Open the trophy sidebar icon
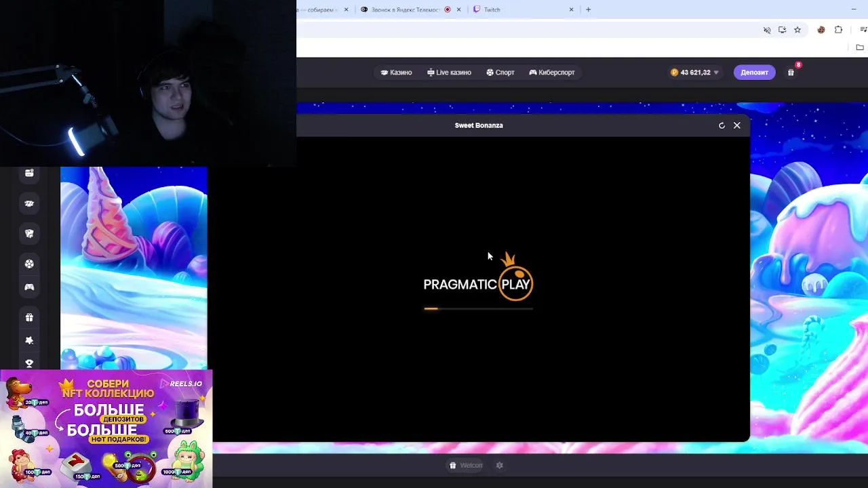This screenshot has width=868, height=488. 29,364
